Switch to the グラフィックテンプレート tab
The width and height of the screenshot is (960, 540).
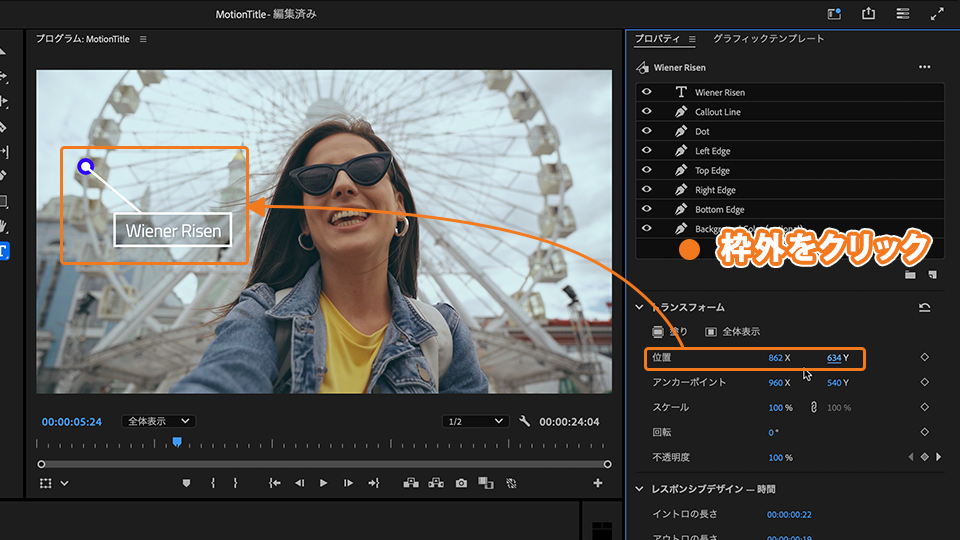(x=768, y=39)
